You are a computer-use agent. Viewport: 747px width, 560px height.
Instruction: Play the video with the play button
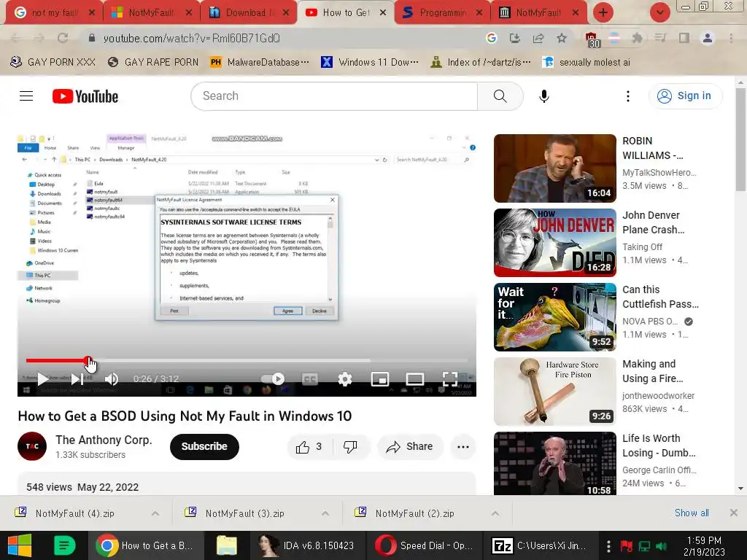point(42,379)
